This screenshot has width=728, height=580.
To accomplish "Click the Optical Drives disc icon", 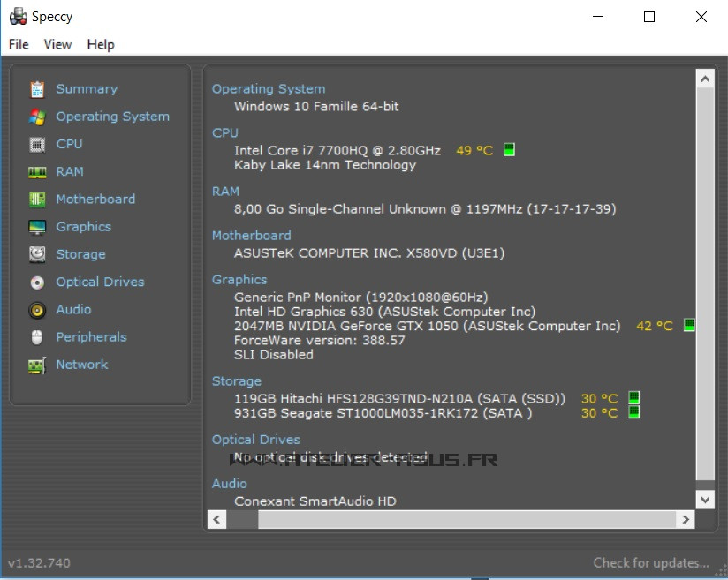I will click(37, 282).
